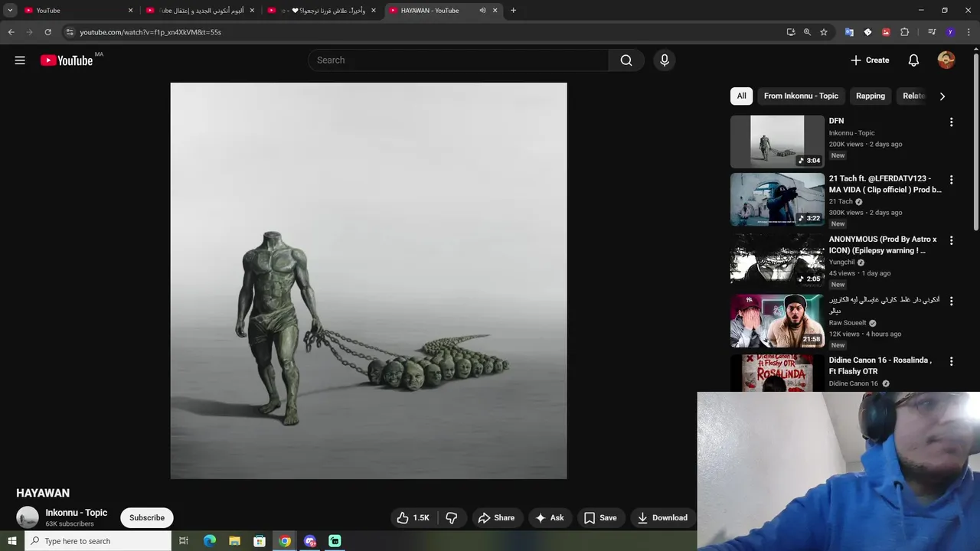Open the notifications bell

(913, 60)
